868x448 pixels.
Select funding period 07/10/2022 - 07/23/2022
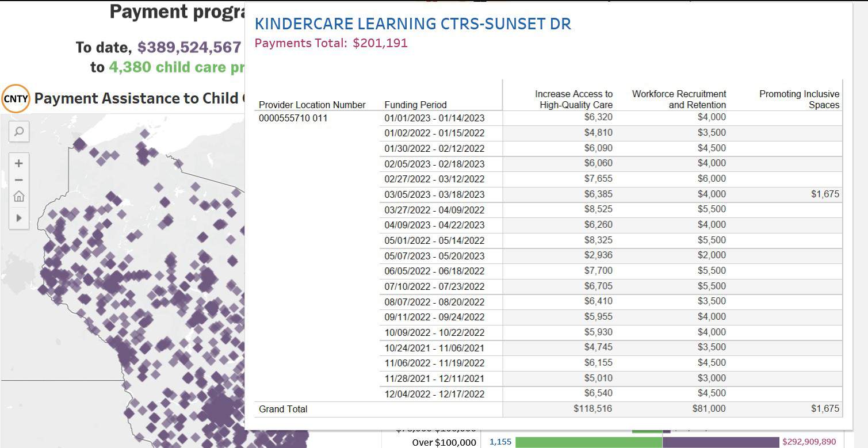(434, 286)
